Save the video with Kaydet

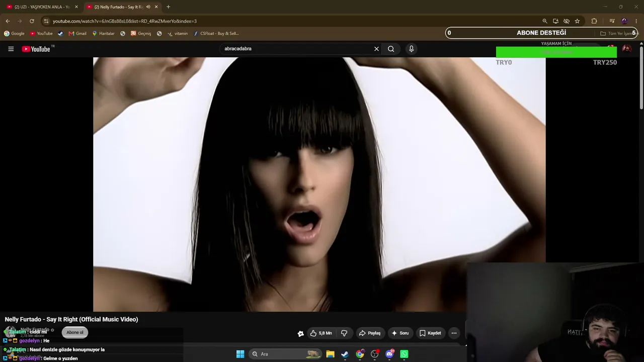[430, 333]
